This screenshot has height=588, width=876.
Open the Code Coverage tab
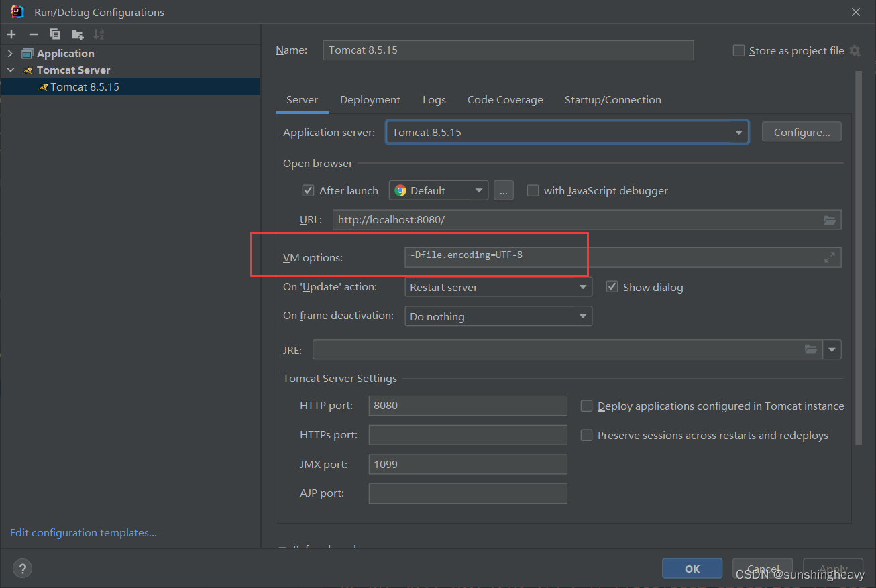pyautogui.click(x=505, y=99)
